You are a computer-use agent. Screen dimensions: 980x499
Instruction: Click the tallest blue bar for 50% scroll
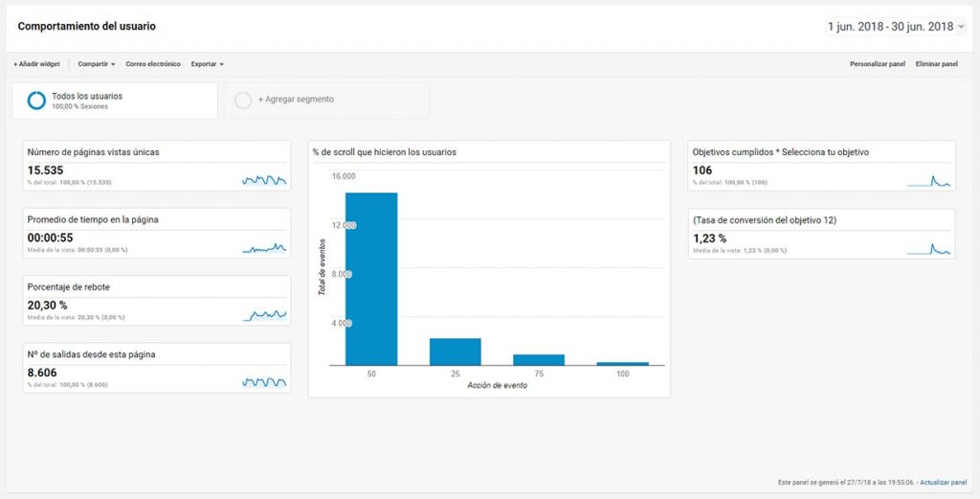371,278
